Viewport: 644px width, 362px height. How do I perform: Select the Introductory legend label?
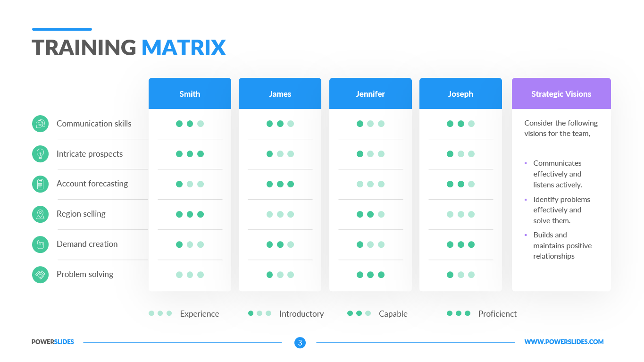click(301, 314)
